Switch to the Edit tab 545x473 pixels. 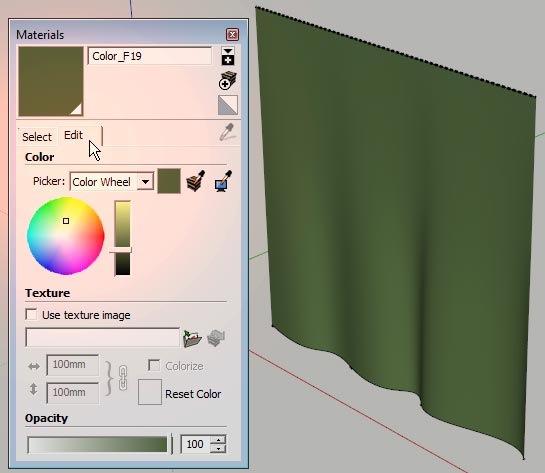[73, 135]
